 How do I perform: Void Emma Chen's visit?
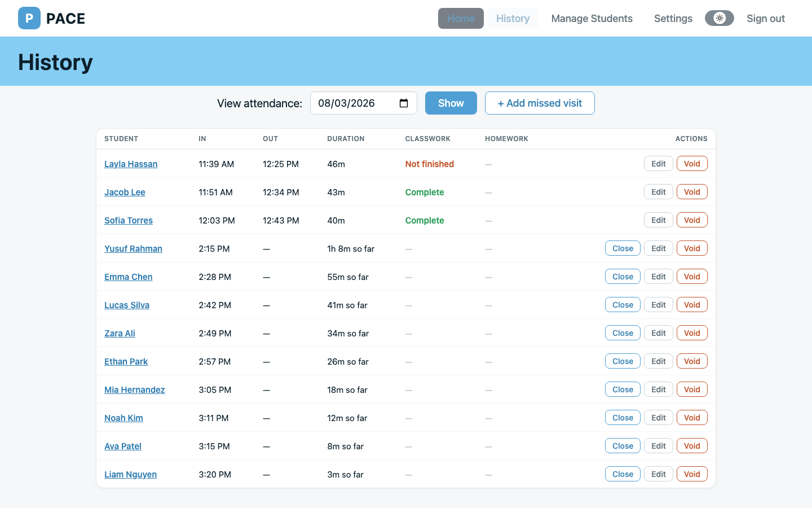(692, 277)
